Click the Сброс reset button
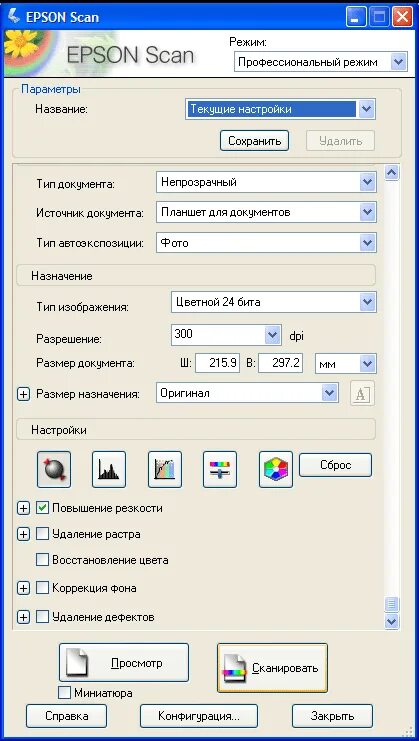 coord(335,465)
